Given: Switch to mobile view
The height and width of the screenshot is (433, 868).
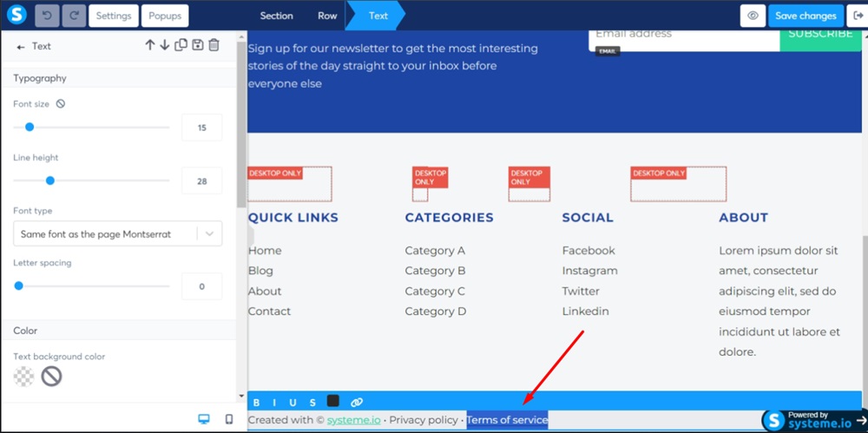Looking at the screenshot, I should pyautogui.click(x=229, y=419).
